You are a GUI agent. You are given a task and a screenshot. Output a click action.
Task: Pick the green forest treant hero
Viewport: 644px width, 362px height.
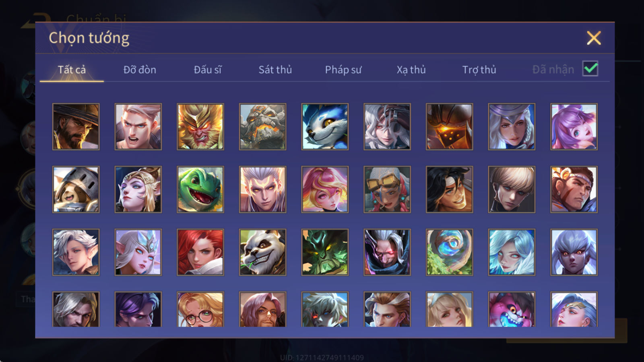pyautogui.click(x=325, y=252)
